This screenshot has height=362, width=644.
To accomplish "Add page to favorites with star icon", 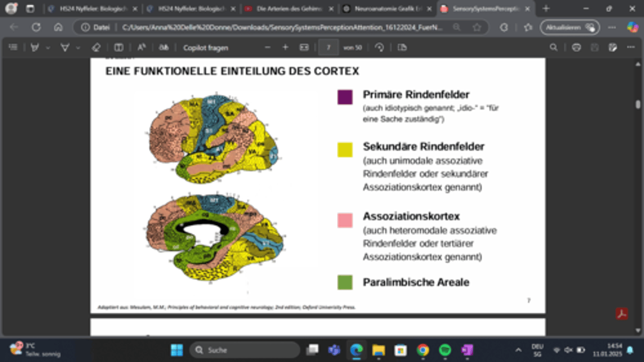I will point(477,27).
